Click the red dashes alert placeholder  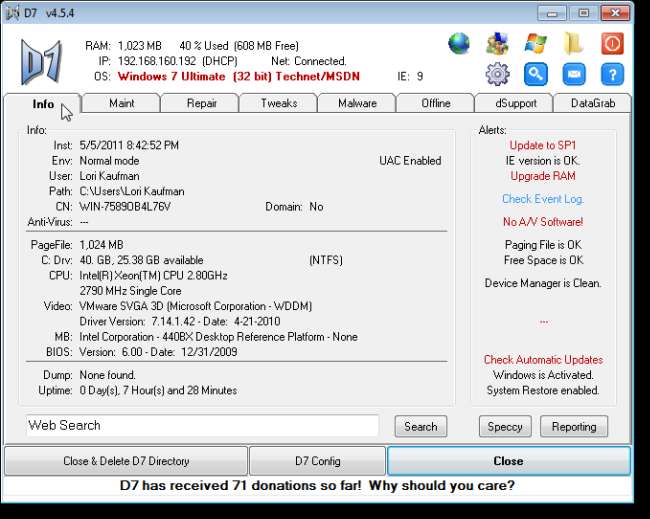[x=543, y=321]
